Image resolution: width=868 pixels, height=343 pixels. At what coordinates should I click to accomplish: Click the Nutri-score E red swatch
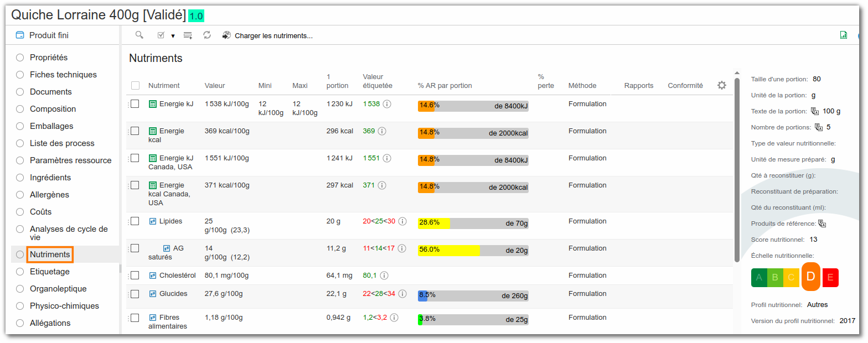[830, 278]
